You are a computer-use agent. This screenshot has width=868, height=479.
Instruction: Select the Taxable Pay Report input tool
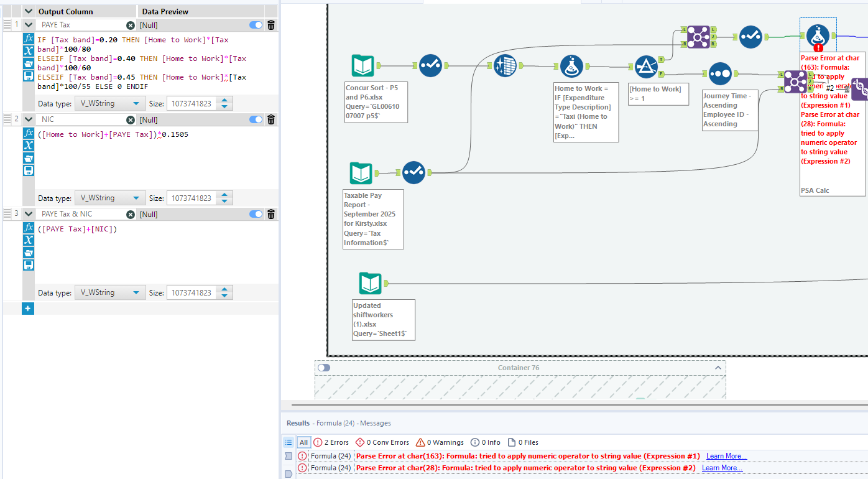(x=362, y=172)
